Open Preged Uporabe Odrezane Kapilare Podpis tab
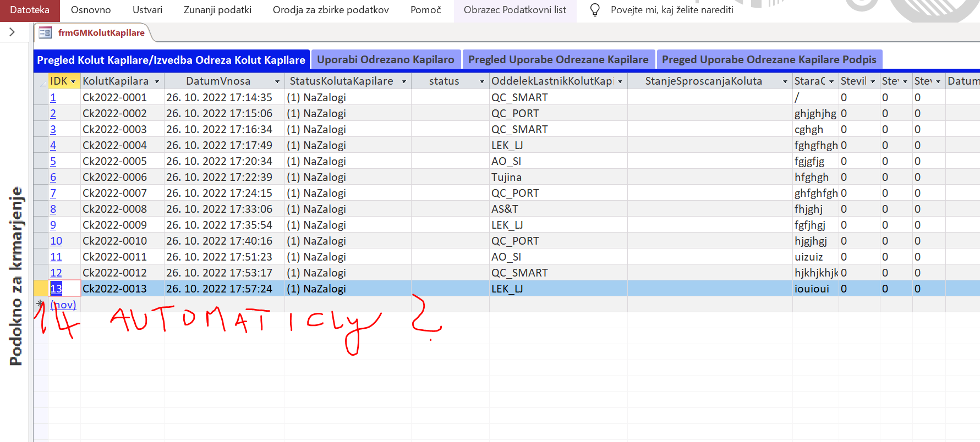The image size is (980, 442). point(769,59)
